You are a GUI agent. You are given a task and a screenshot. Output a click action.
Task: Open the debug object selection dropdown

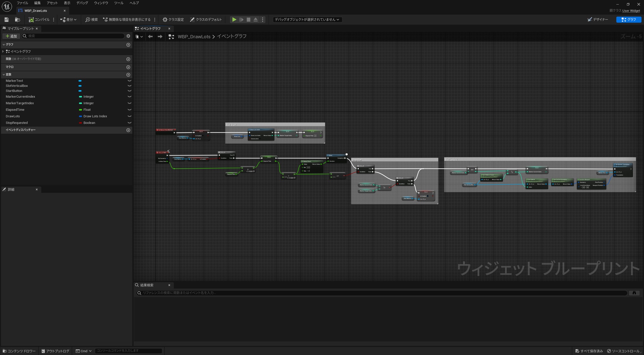click(x=307, y=19)
